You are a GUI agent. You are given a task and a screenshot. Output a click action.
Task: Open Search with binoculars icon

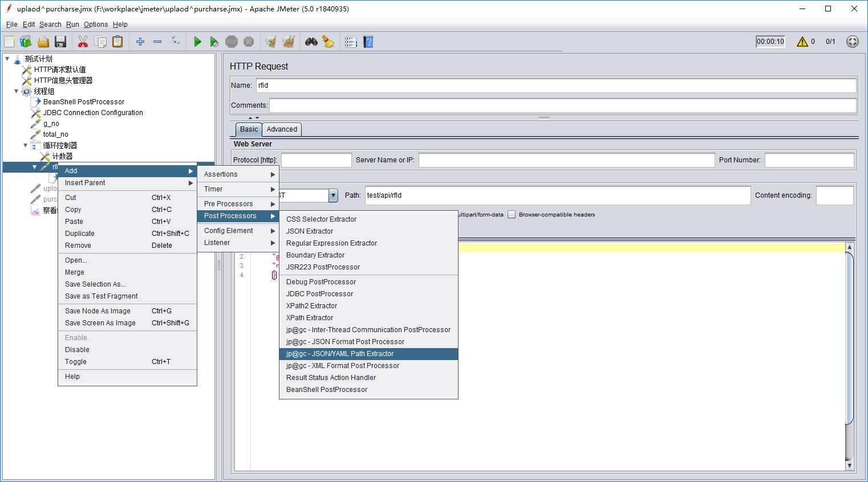pyautogui.click(x=311, y=42)
